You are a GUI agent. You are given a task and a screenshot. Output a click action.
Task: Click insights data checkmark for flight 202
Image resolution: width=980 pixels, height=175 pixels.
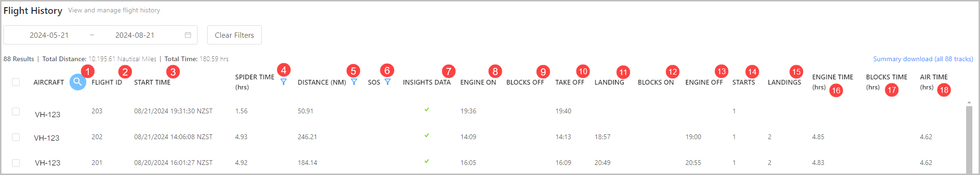426,136
